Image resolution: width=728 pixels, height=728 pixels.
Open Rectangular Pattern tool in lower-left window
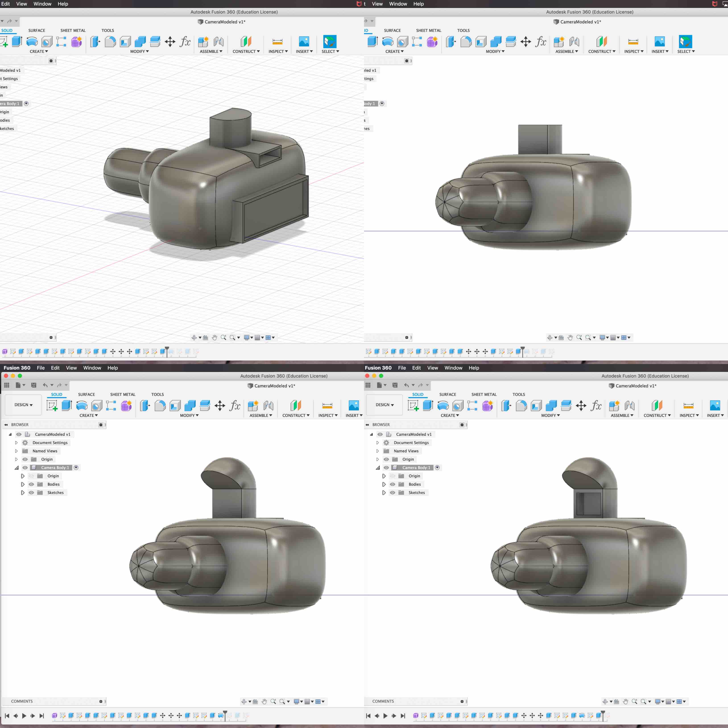pyautogui.click(x=111, y=405)
